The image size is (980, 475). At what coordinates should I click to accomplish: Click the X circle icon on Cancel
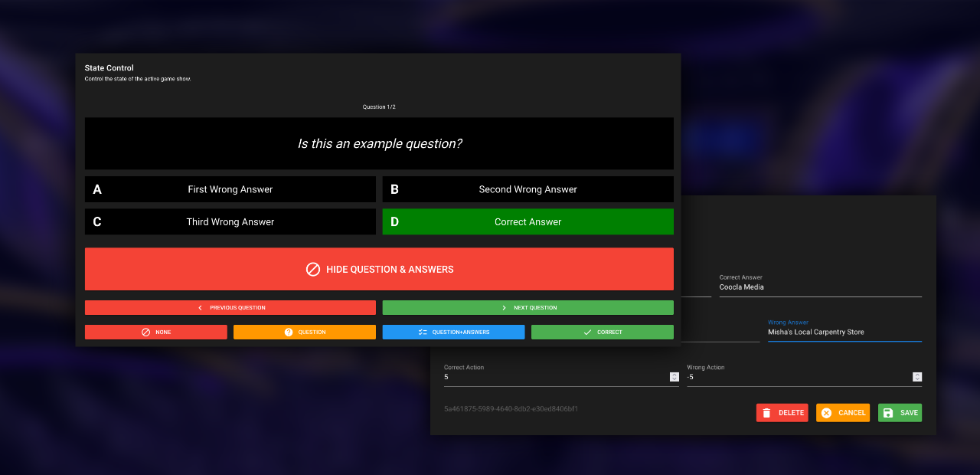(x=826, y=413)
